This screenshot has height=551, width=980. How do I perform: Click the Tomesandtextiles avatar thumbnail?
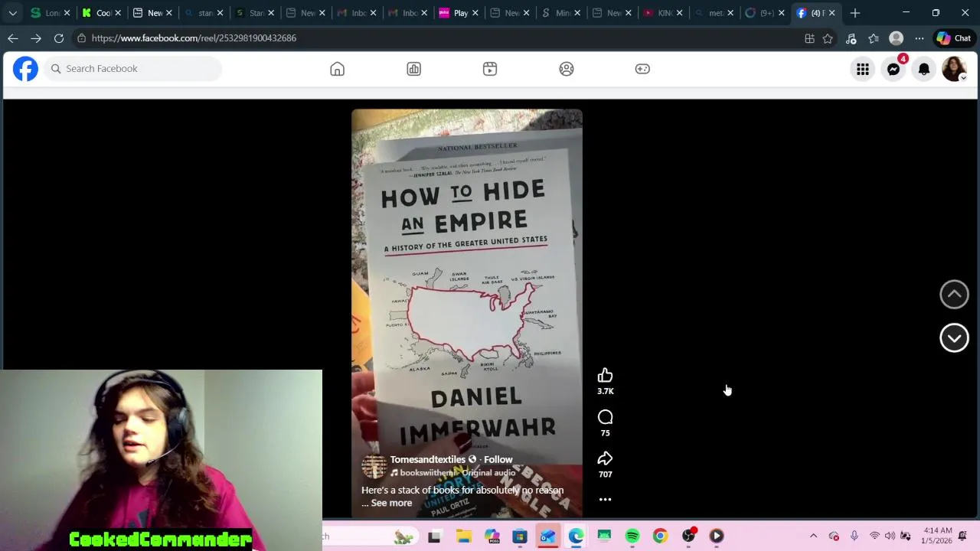374,466
